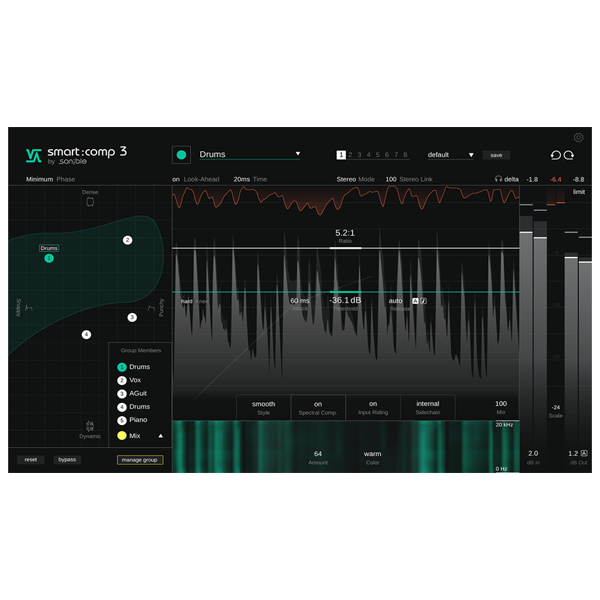Viewport: 600px width, 600px height.
Task: Click the redo arrow icon
Action: (x=569, y=155)
